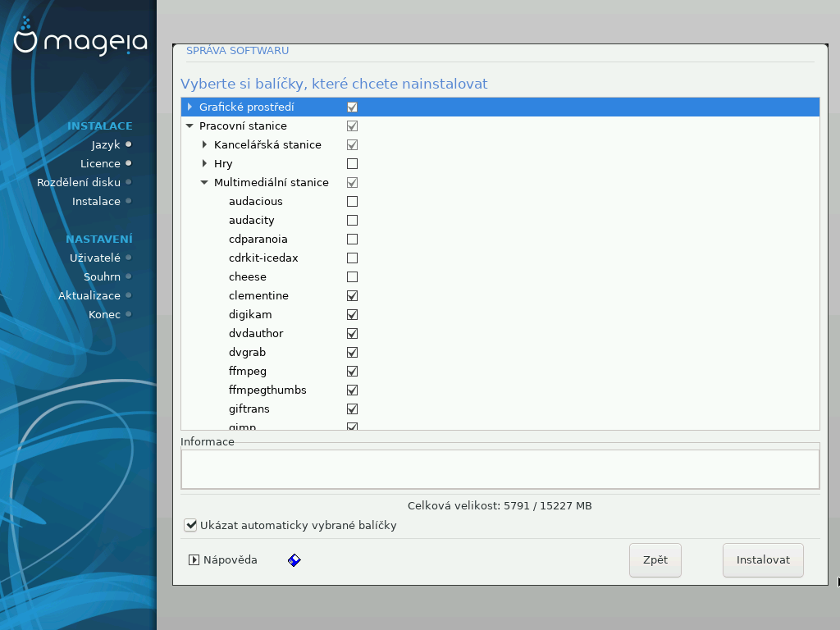
Task: Click the SPRÁVA SOFTWARU header
Action: [237, 51]
